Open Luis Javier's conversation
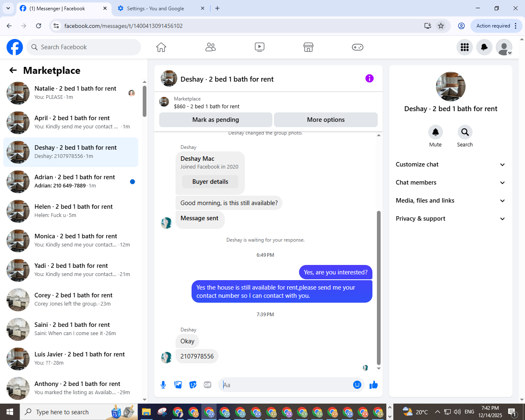Screen dimensions: 525x420 pyautogui.click(x=71, y=359)
